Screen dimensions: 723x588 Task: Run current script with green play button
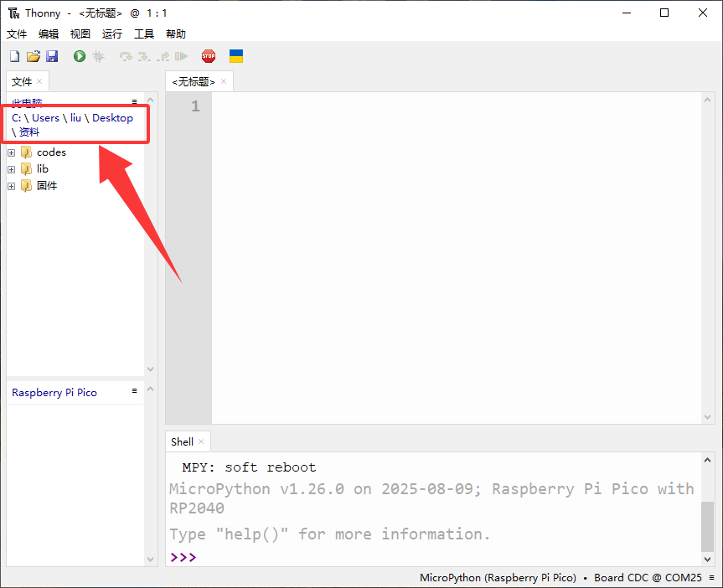point(80,56)
